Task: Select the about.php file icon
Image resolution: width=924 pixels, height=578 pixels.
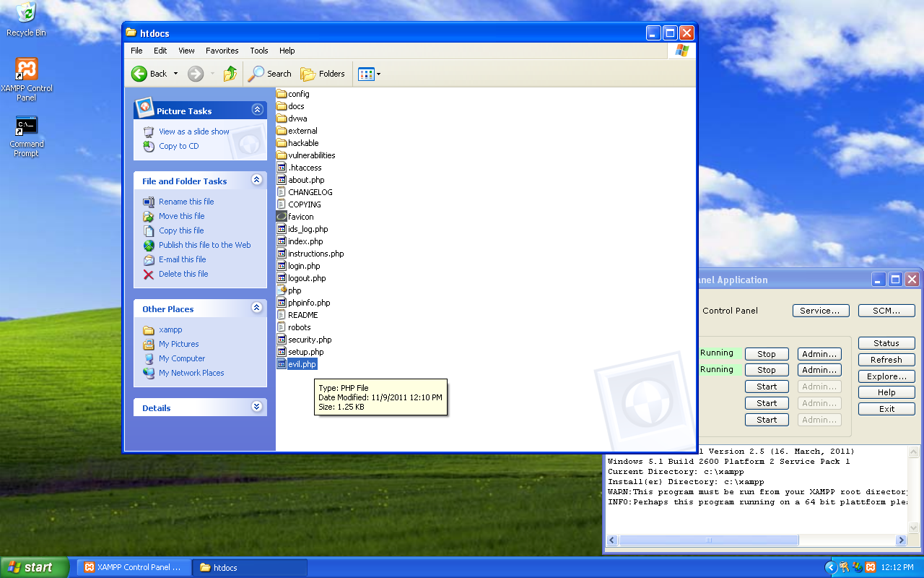Action: click(x=282, y=180)
